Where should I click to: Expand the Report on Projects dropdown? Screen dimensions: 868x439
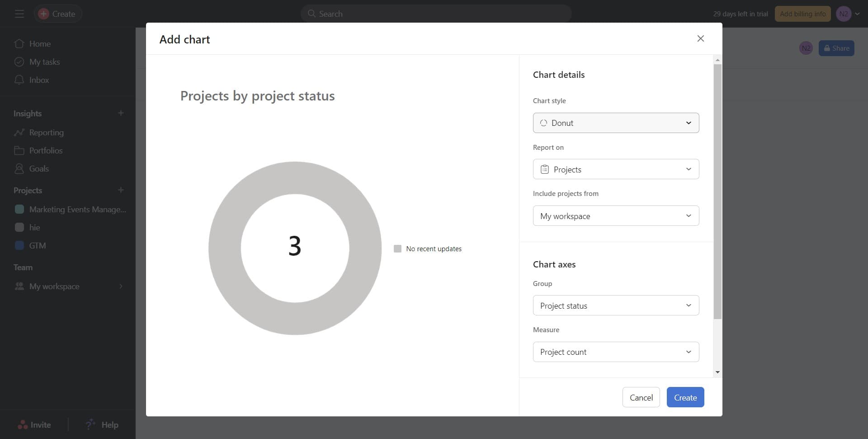(x=616, y=169)
